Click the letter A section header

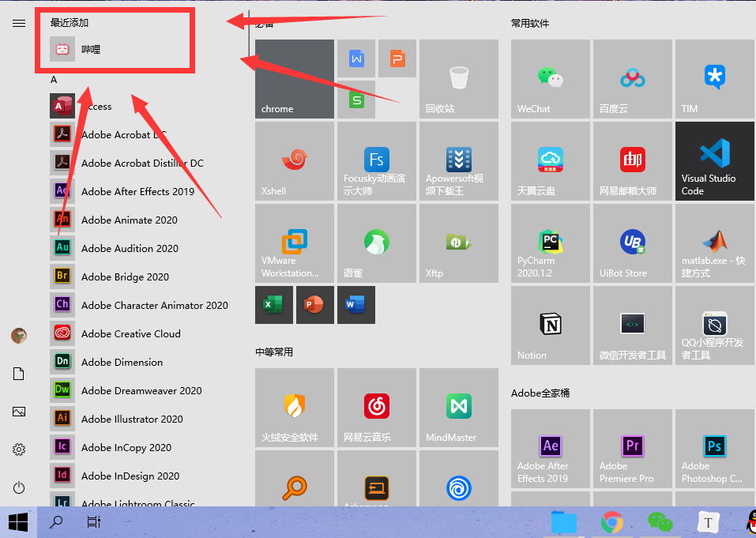pos(54,80)
